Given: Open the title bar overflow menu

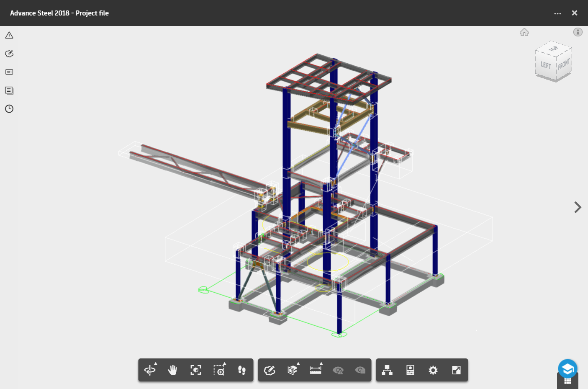Looking at the screenshot, I should pos(557,13).
